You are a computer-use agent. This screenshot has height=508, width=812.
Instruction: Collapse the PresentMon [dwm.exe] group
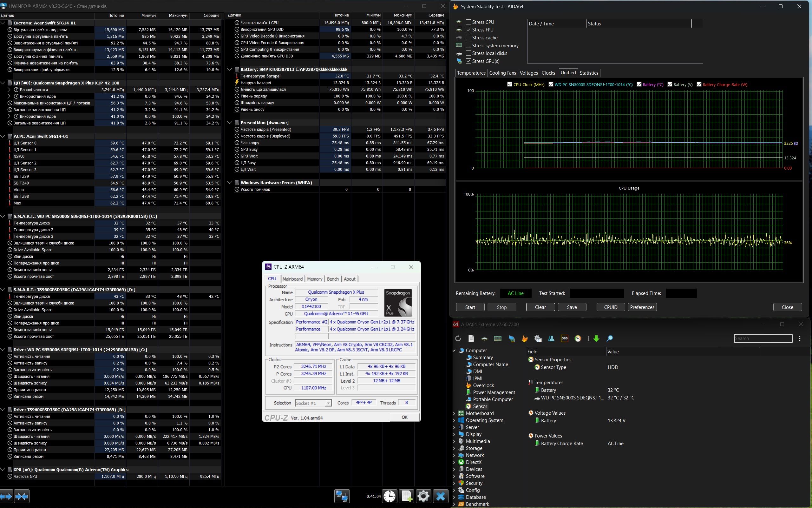[230, 123]
